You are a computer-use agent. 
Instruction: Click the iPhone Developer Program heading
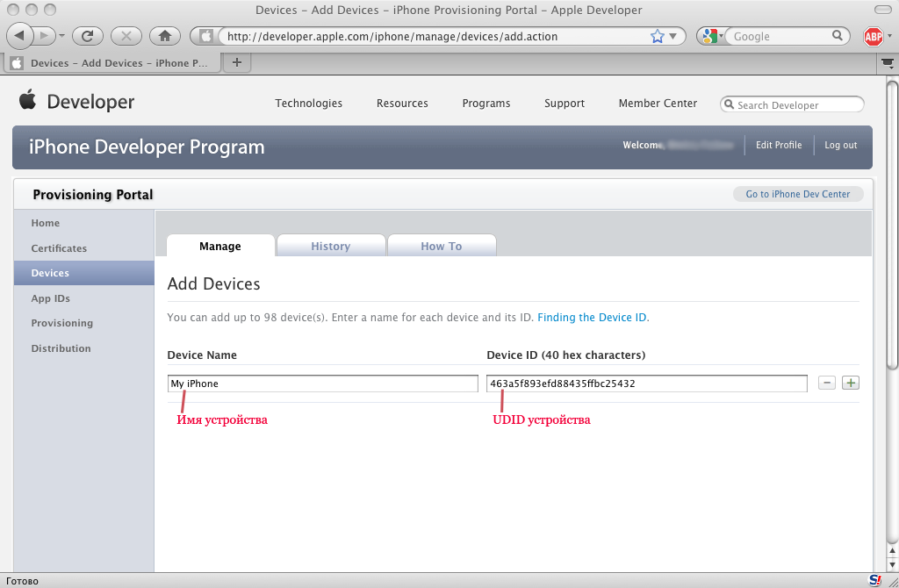pos(147,147)
